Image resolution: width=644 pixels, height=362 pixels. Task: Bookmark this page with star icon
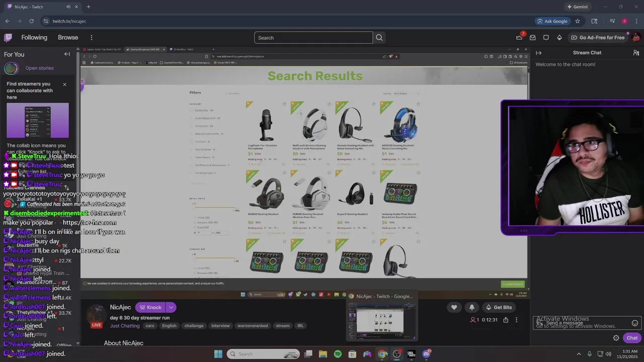coord(578,21)
